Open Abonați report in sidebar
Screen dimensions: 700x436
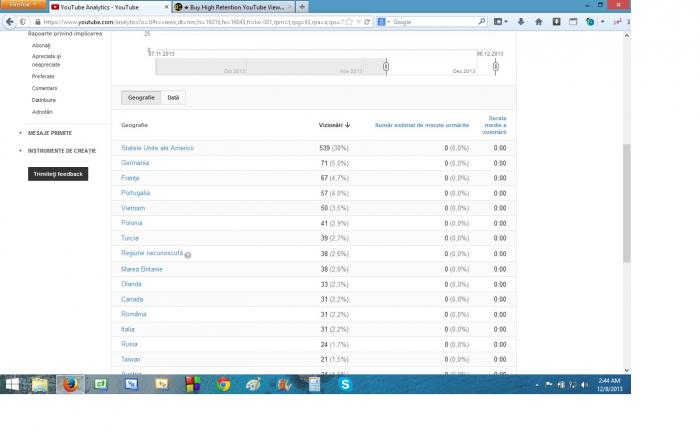[41, 46]
